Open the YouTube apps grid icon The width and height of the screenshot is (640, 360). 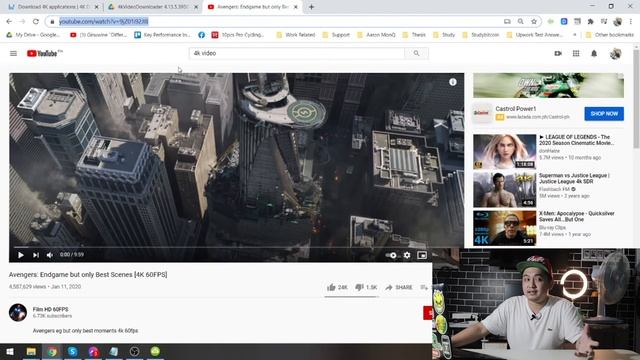click(576, 53)
